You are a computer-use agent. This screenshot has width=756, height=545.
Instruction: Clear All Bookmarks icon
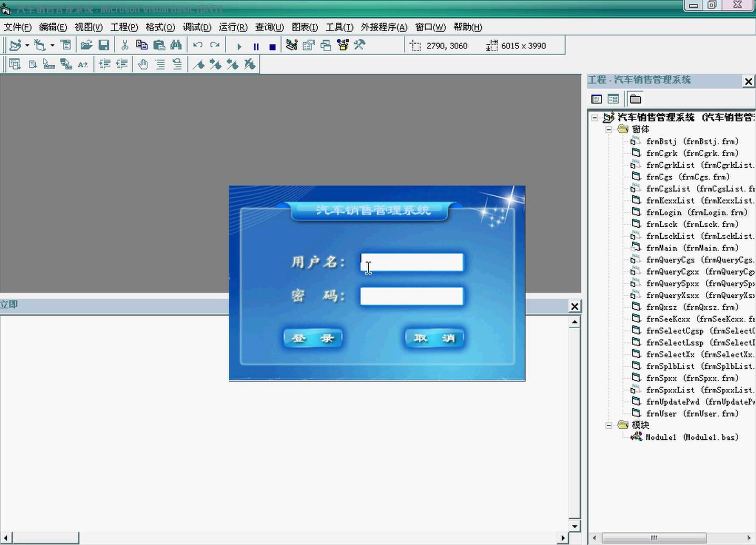pyautogui.click(x=250, y=64)
